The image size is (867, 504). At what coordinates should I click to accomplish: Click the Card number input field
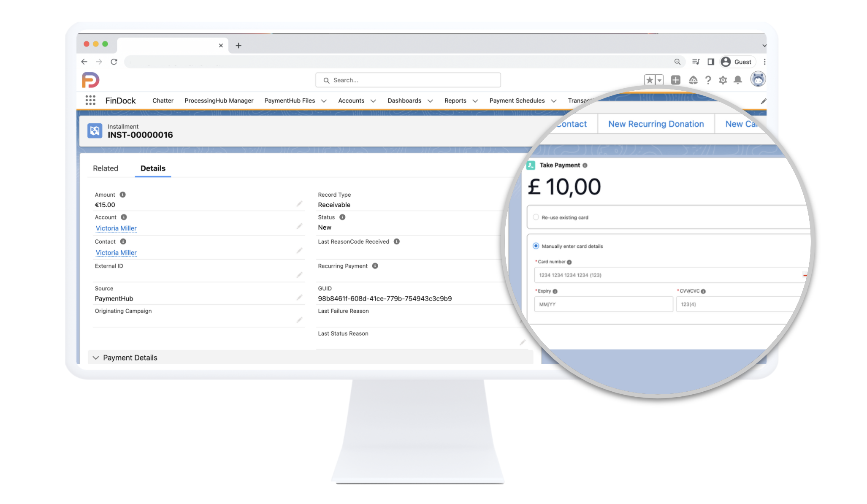pyautogui.click(x=671, y=275)
